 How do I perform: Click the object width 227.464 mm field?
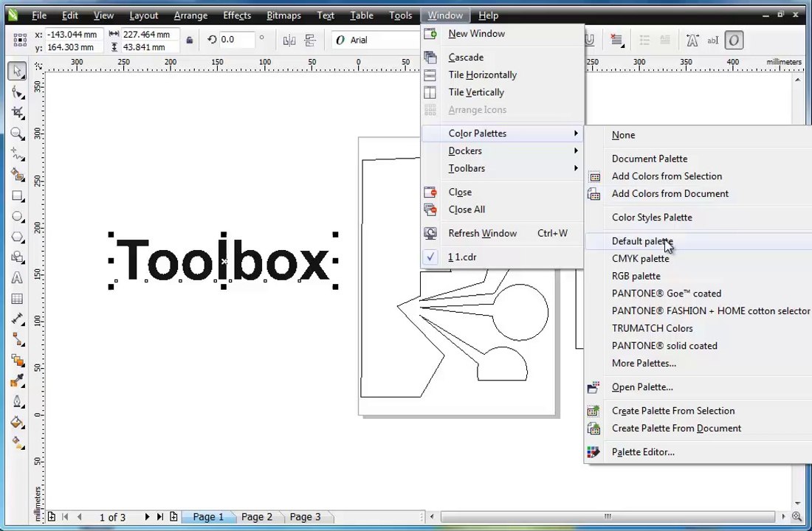click(150, 34)
